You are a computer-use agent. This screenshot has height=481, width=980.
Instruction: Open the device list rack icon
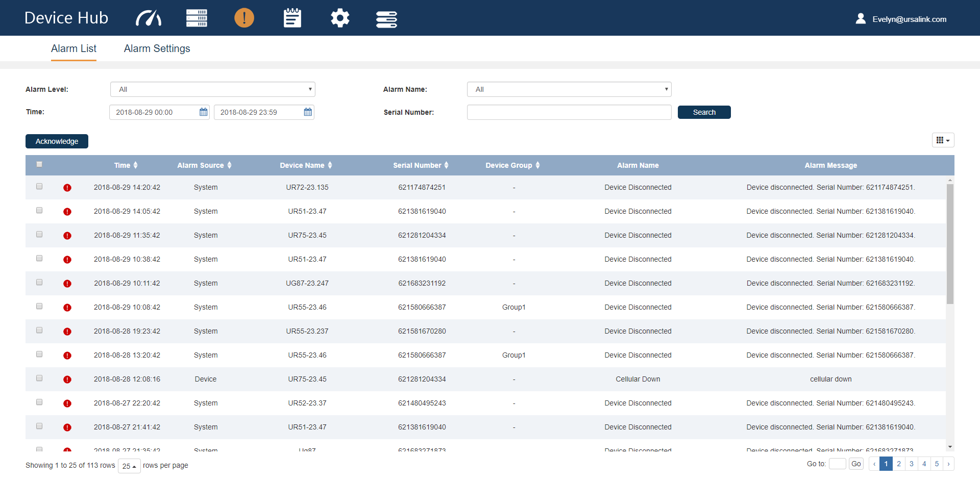click(x=197, y=18)
